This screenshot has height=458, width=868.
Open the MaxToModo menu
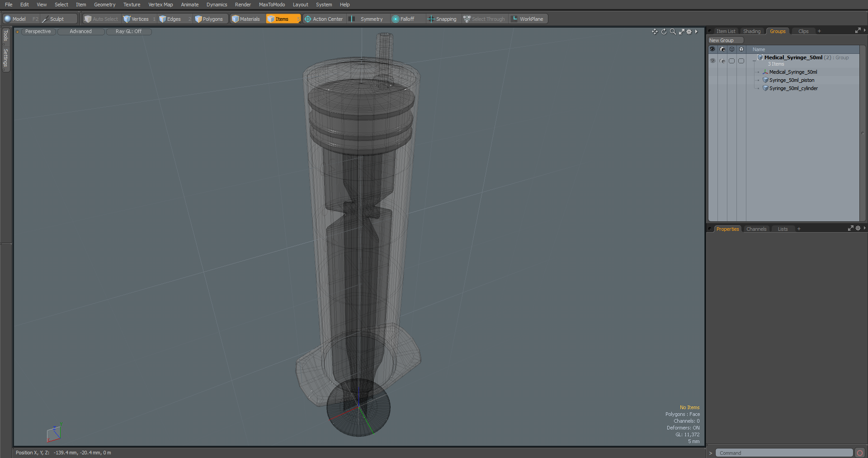click(x=272, y=5)
